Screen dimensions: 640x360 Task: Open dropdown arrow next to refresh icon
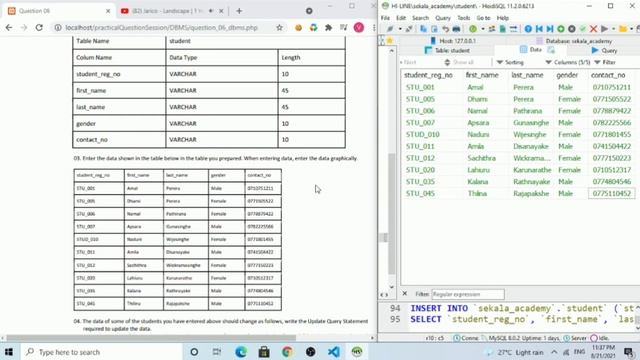pos(483,29)
